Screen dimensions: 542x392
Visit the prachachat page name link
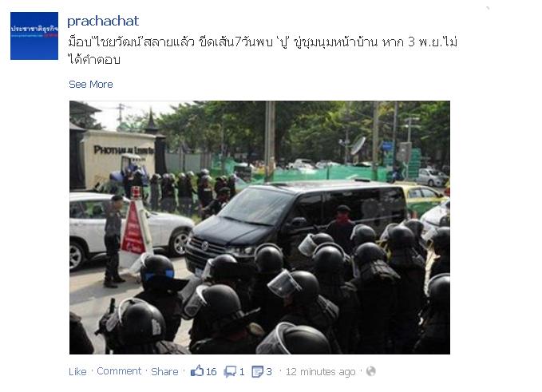pos(103,22)
